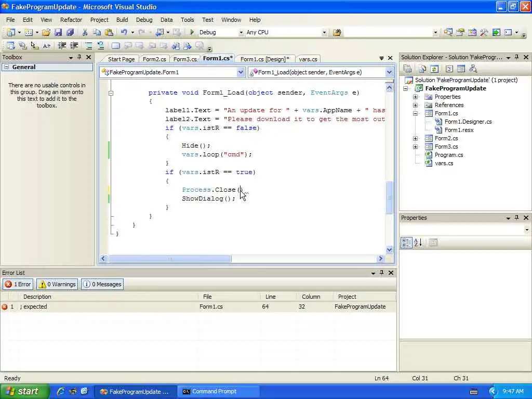The height and width of the screenshot is (399, 532).
Task: Open the Refactor menu
Action: pos(71,20)
